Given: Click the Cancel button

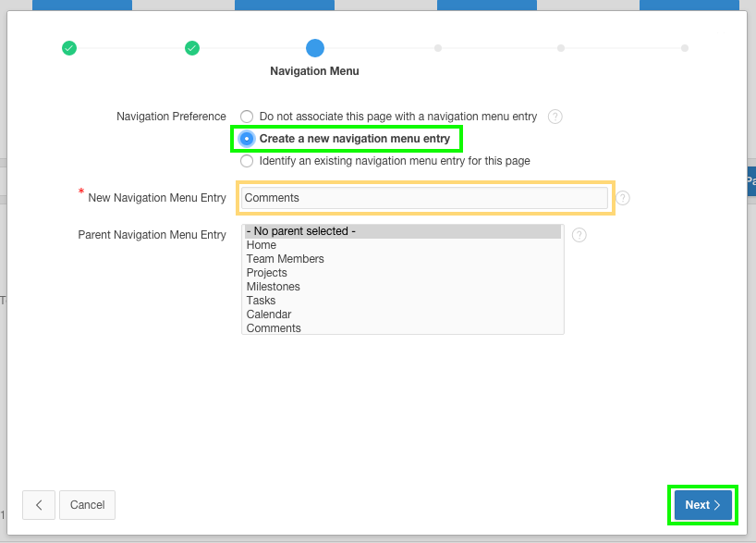Looking at the screenshot, I should tap(87, 505).
